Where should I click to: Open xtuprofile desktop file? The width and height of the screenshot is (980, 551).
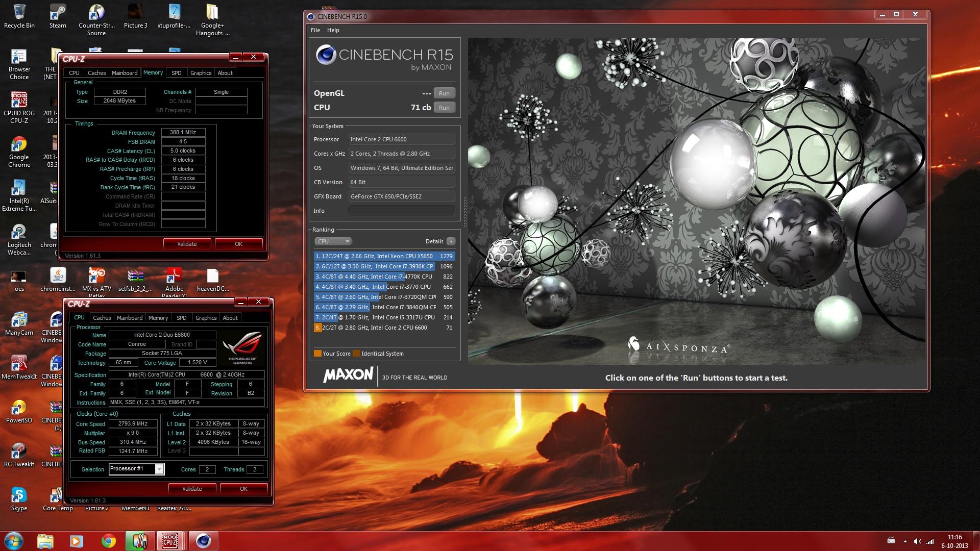pos(174,16)
